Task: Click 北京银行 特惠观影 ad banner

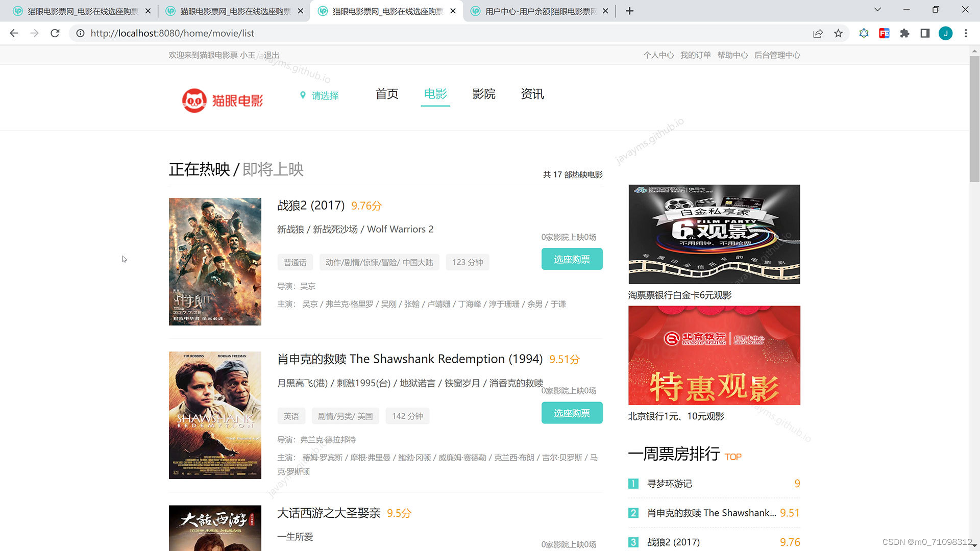Action: 714,356
